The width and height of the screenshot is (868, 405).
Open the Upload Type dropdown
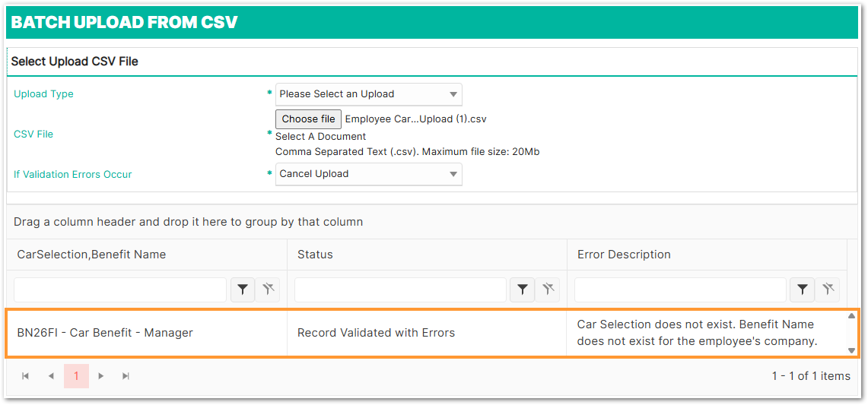tap(368, 94)
